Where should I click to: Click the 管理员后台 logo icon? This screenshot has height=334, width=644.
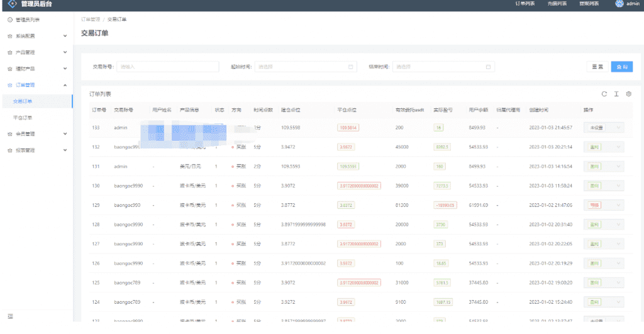[13, 4]
